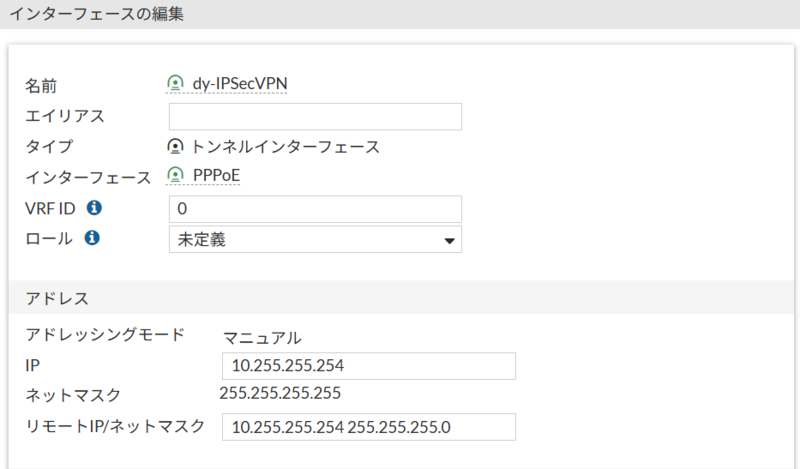Click the icon beside PPPoE
The image size is (800, 469).
pos(175,175)
